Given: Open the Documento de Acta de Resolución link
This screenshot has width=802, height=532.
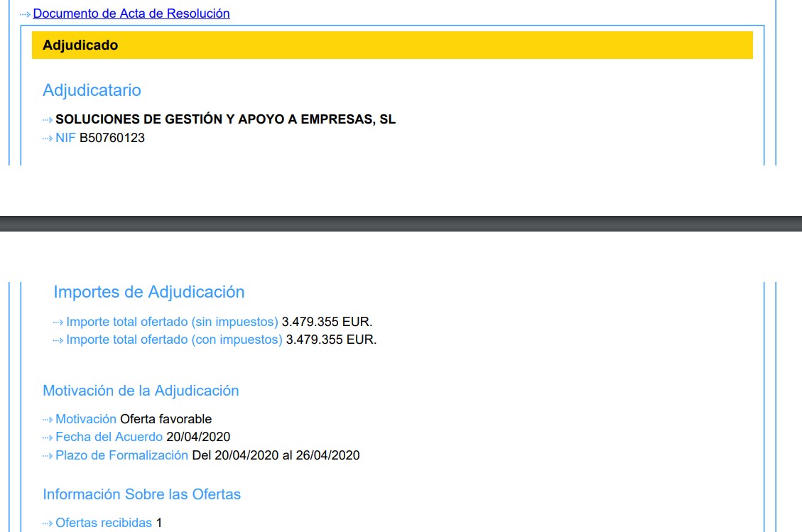Looking at the screenshot, I should pos(131,13).
